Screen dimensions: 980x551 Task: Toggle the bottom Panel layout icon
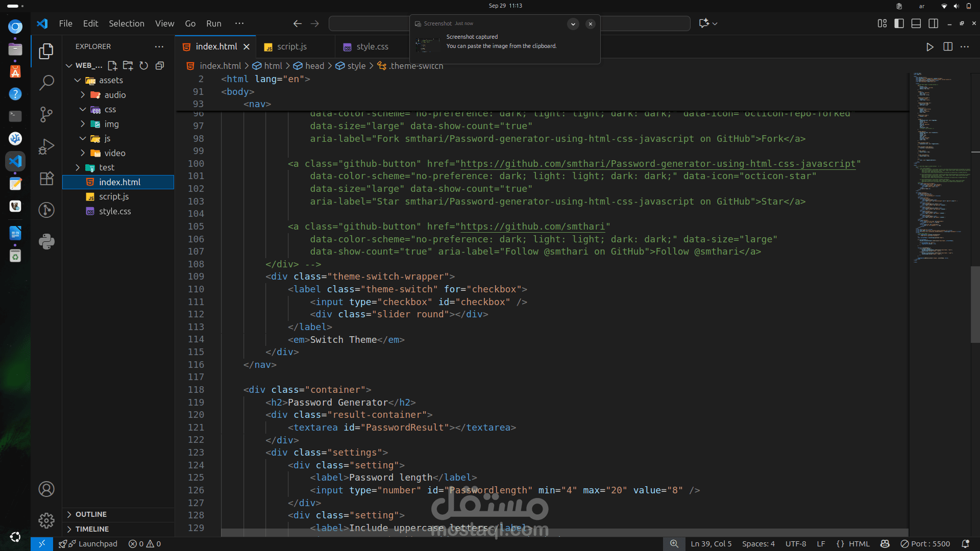coord(916,23)
